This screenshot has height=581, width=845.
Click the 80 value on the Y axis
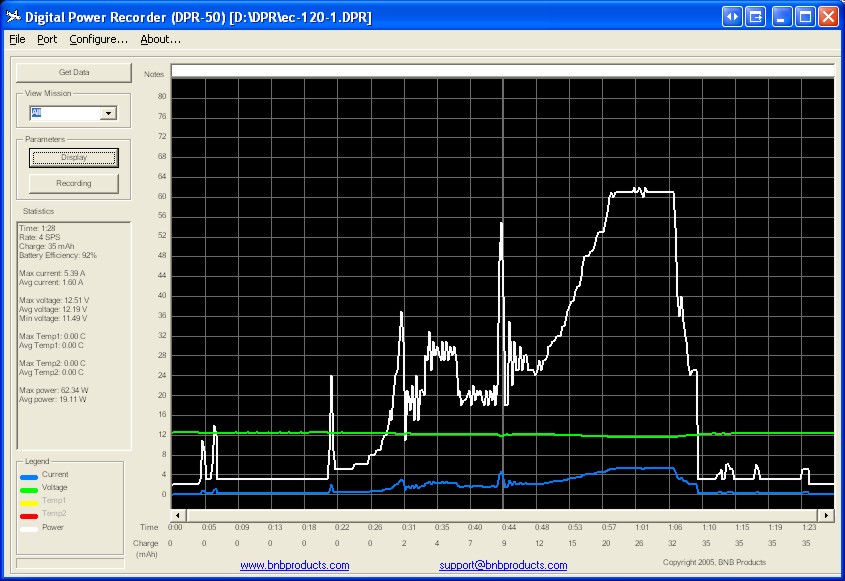point(162,96)
